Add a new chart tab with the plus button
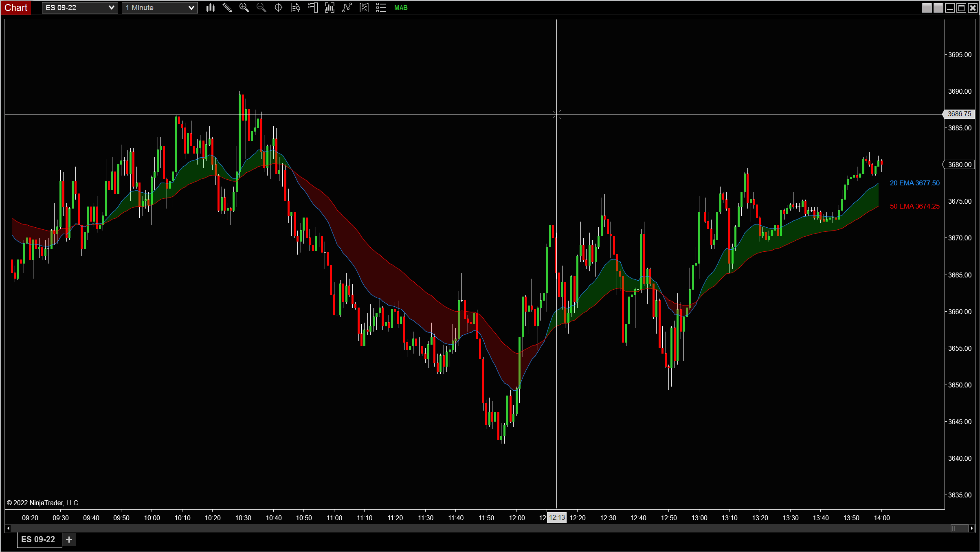This screenshot has height=552, width=980. tap(69, 539)
